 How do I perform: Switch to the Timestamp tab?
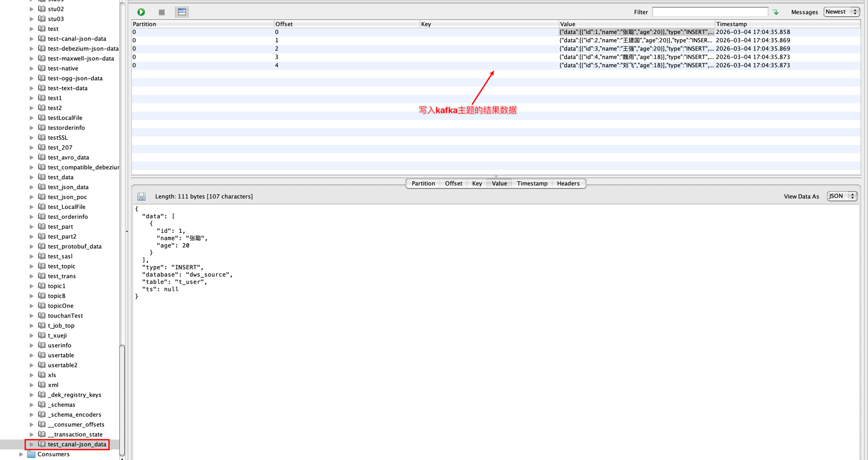coord(532,183)
